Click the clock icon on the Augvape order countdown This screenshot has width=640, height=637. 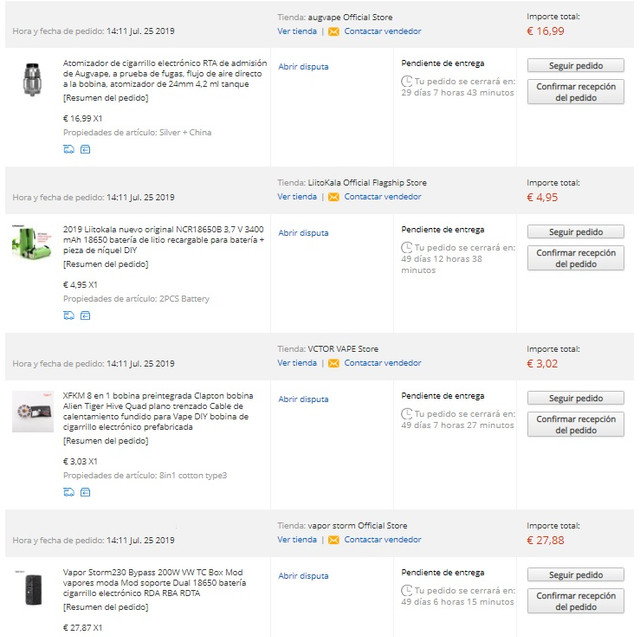point(406,80)
